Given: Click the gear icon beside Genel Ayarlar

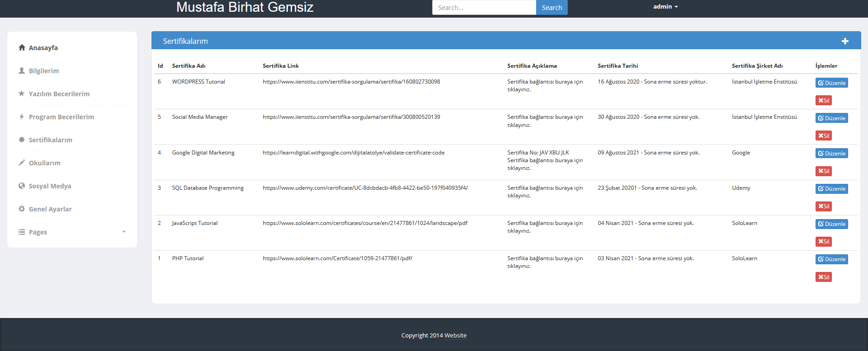Looking at the screenshot, I should [x=22, y=209].
